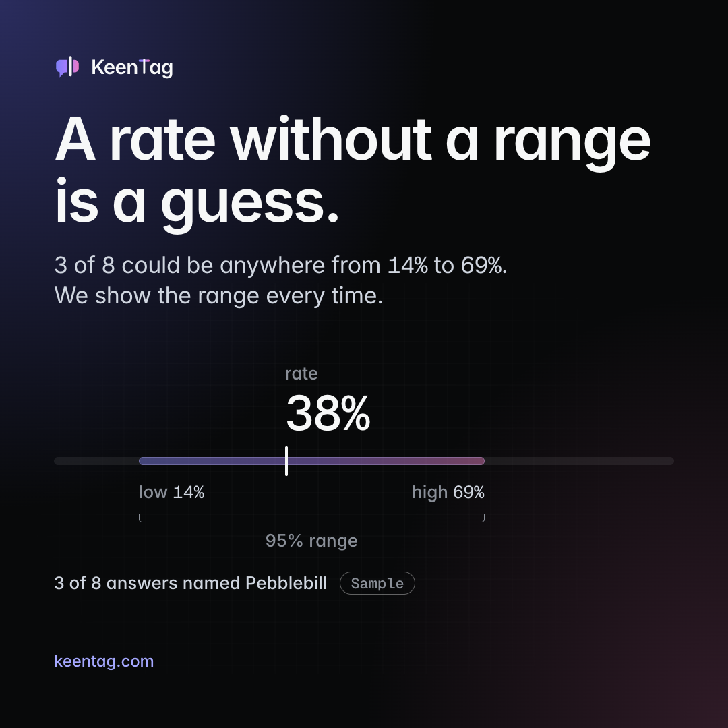Click the white rate marker on slider
The image size is (728, 728).
coord(286,461)
